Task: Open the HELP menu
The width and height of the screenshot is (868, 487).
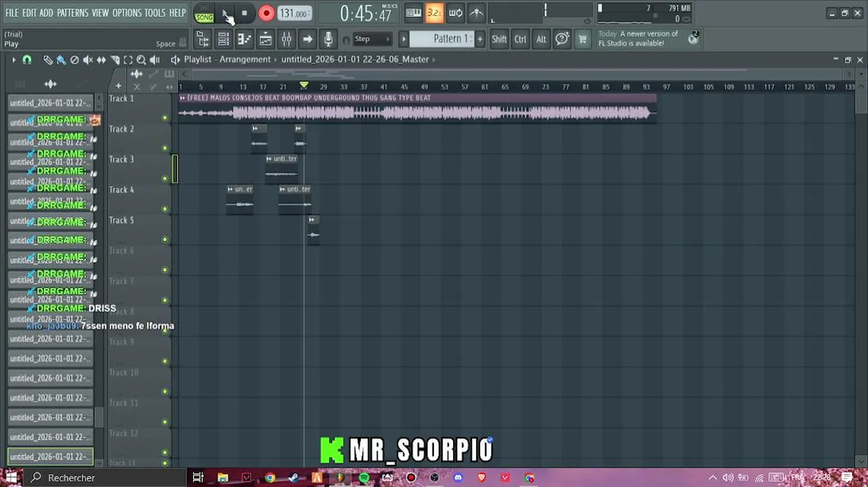Action: (177, 13)
